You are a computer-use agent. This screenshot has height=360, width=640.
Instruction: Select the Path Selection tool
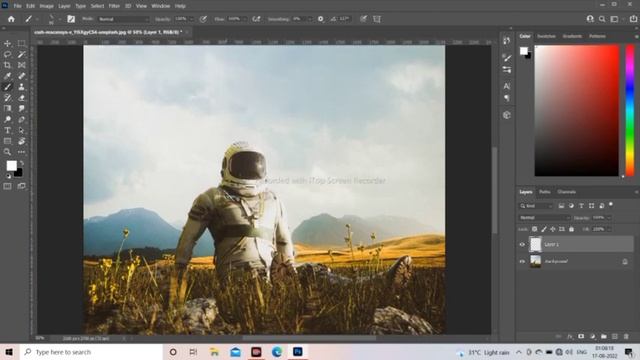click(x=22, y=130)
